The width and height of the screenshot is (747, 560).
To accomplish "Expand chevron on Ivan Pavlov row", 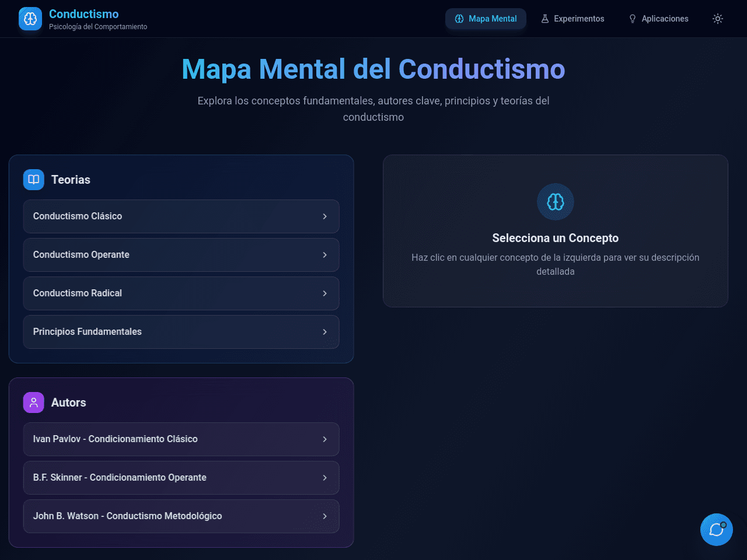I will (x=325, y=439).
